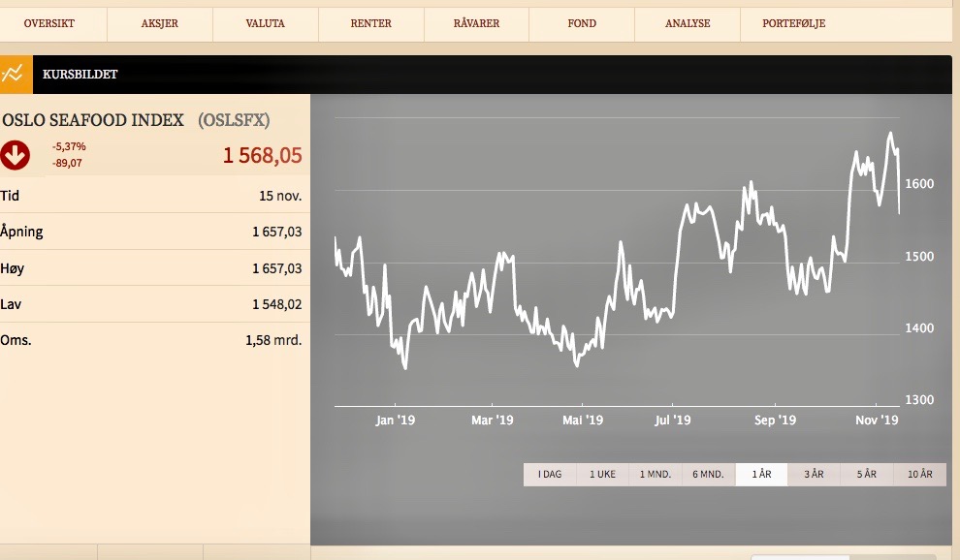This screenshot has width=960, height=560.
Task: Click the Sep '19 axis label
Action: tap(775, 420)
